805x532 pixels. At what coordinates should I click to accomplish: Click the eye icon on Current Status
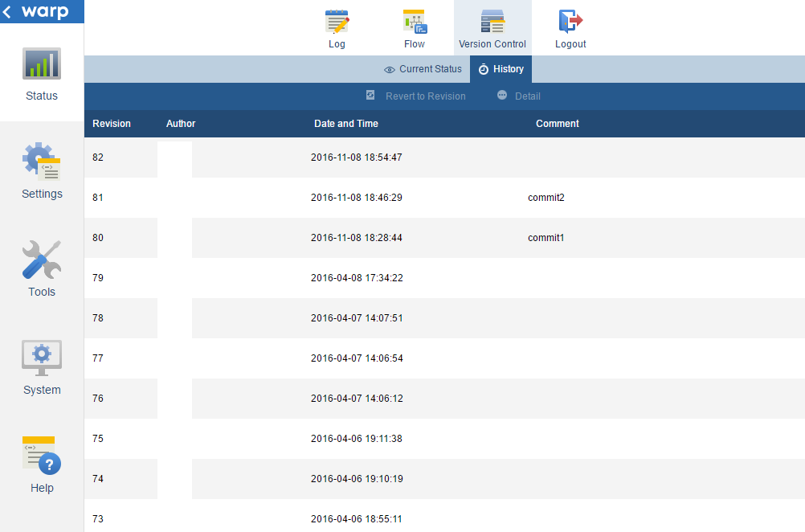(x=388, y=69)
